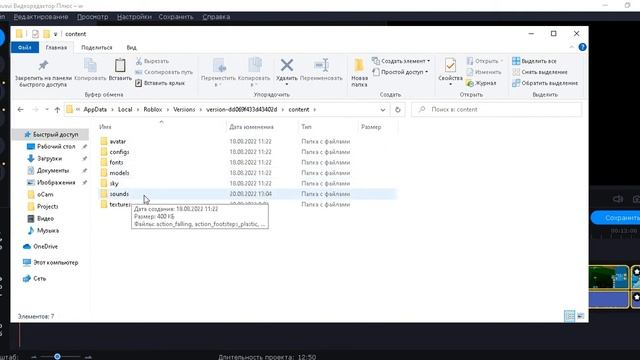640x360 pixels.
Task: Switch to the View (Вид) tab
Action: pyautogui.click(x=131, y=47)
